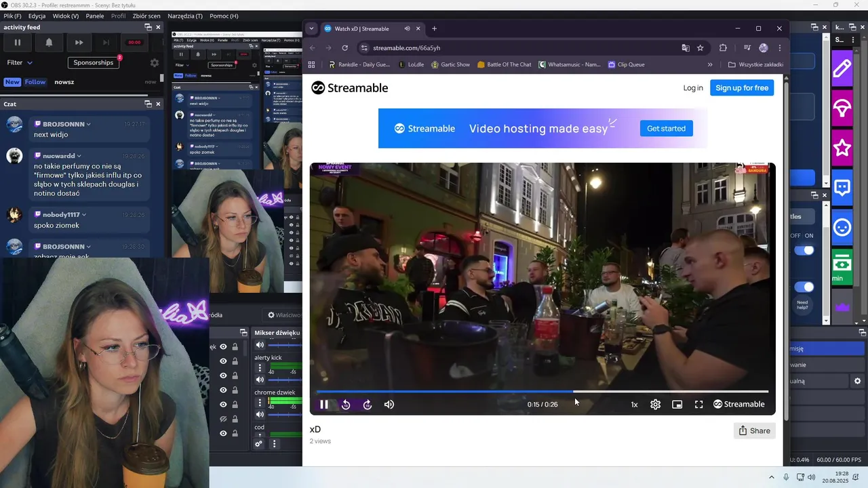Open Chrome media controls icon
The height and width of the screenshot is (488, 868).
(x=747, y=48)
